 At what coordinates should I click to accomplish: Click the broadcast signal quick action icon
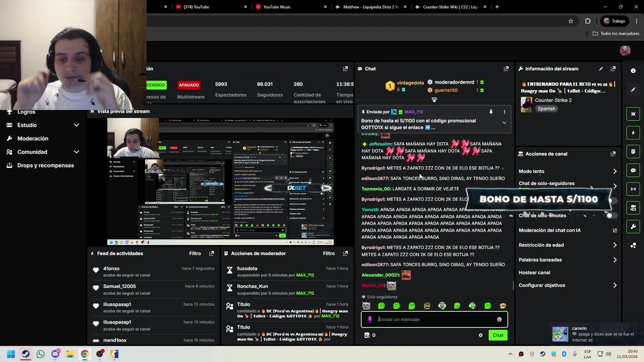point(633,189)
